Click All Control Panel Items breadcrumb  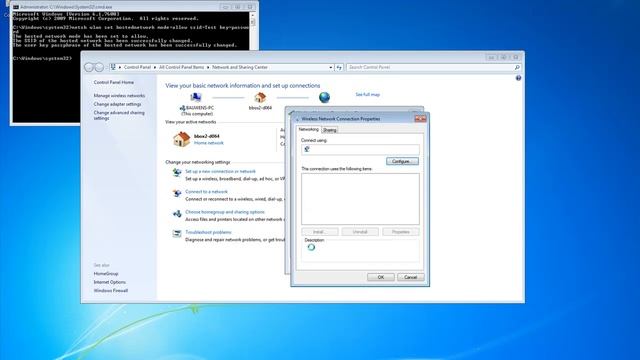point(181,67)
